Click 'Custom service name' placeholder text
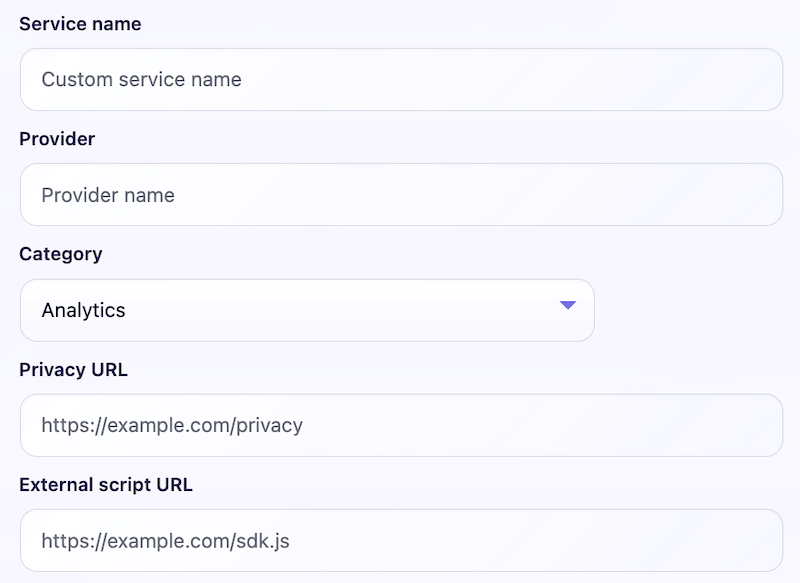The width and height of the screenshot is (800, 583). [141, 79]
